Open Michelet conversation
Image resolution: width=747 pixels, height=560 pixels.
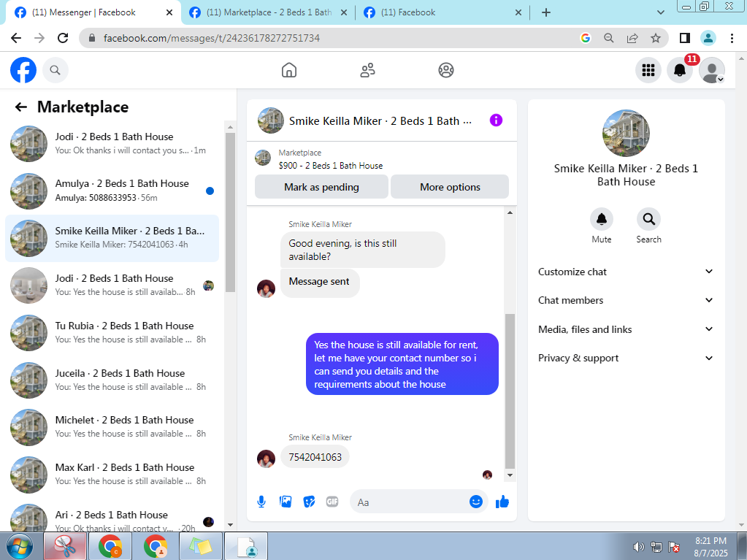pyautogui.click(x=112, y=426)
